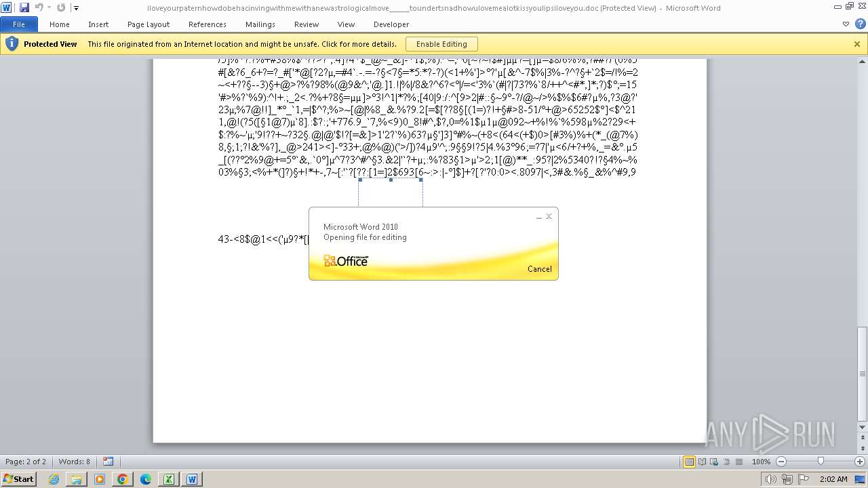Click Next Page browse button
Screen dimensions: 868x488
(x=862, y=448)
